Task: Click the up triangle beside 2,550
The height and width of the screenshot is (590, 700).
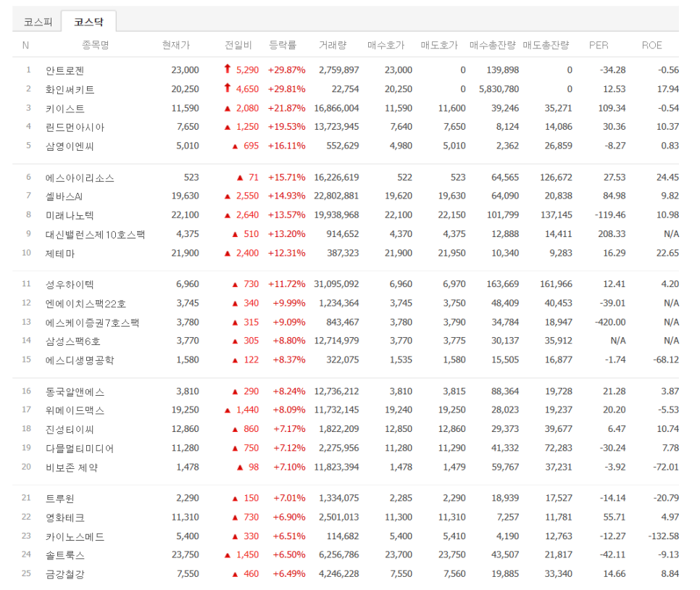Action: click(228, 196)
